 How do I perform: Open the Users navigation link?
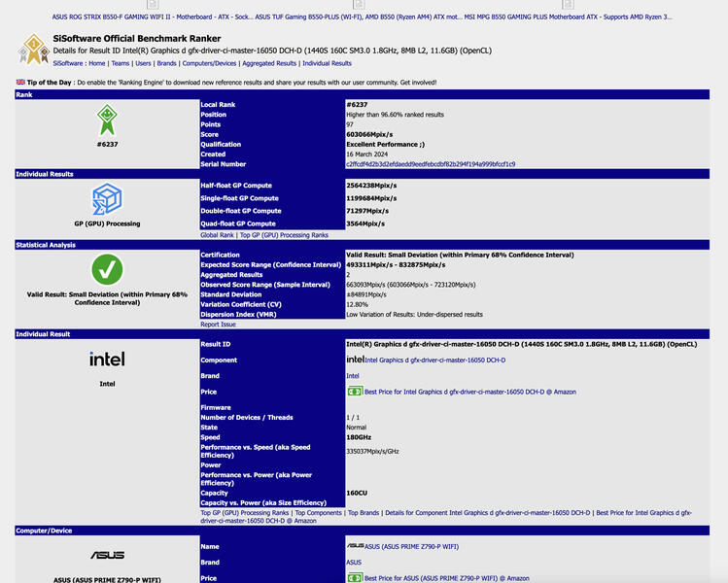coord(143,63)
